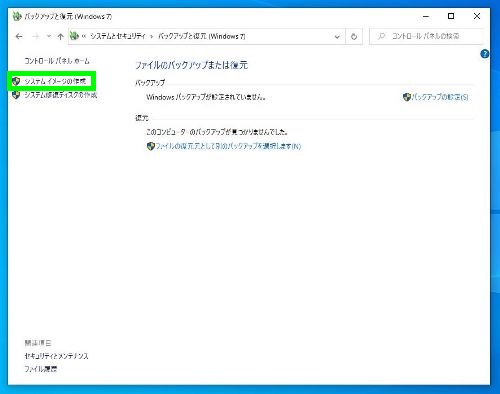Go up one level with Up arrow
500x394 pixels.
tap(60, 36)
